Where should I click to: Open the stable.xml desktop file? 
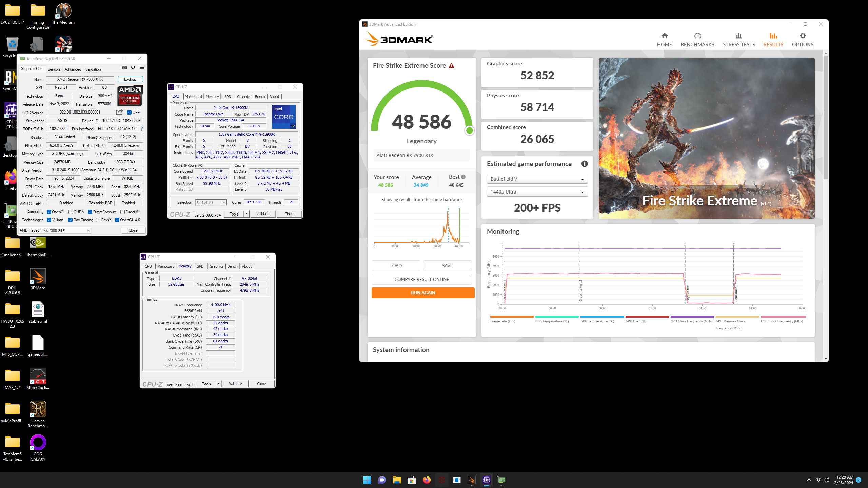point(38,312)
